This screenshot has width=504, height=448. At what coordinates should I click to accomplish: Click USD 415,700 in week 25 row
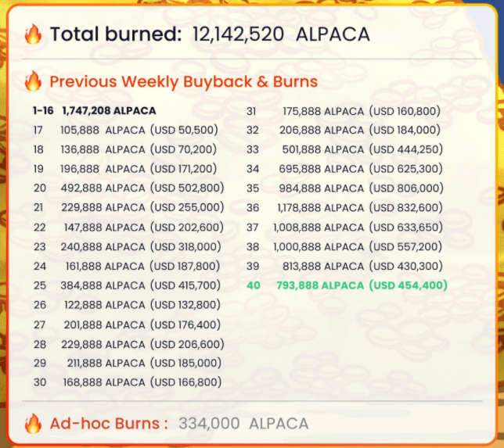point(185,285)
